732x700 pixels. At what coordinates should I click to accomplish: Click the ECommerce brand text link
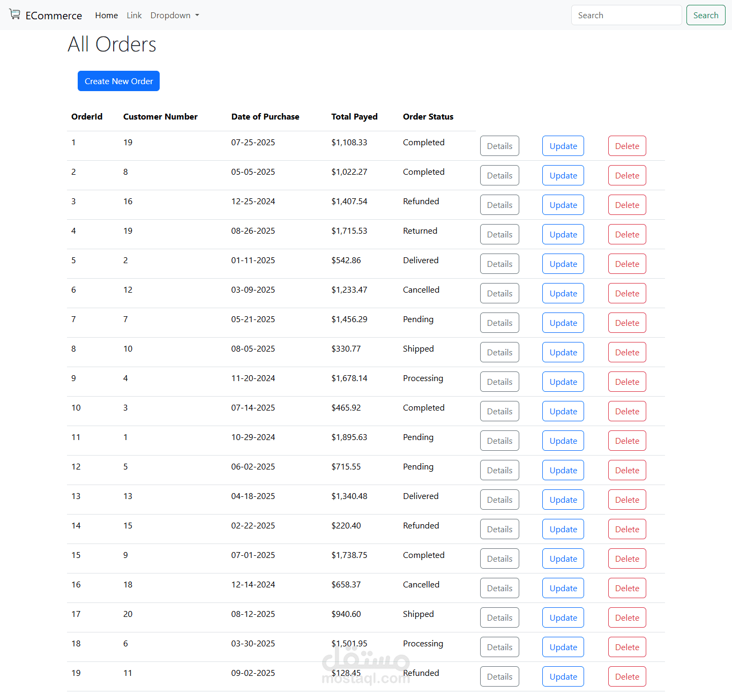[54, 16]
